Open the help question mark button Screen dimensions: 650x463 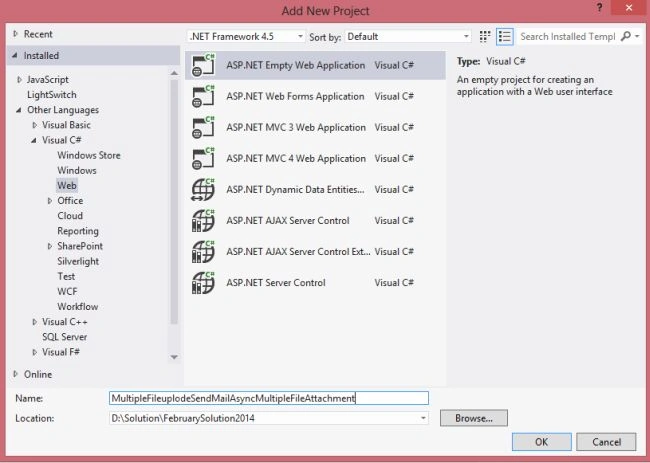599,8
